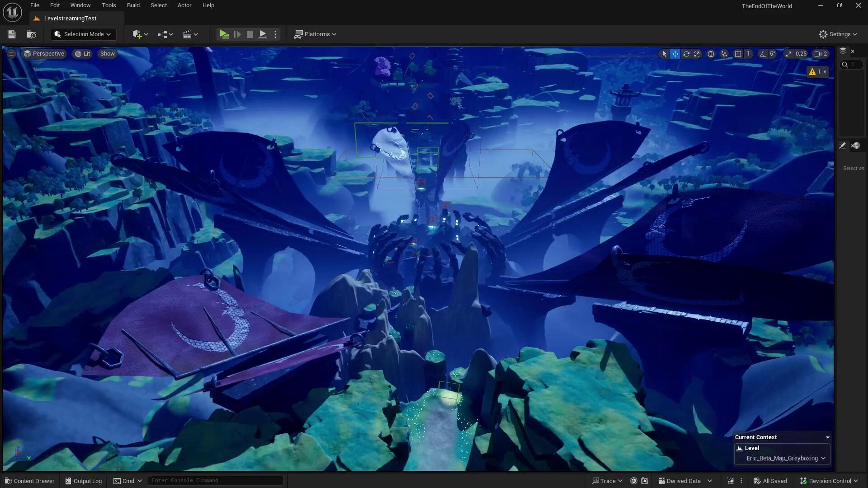
Task: Open the Trace dropdown
Action: coord(607,481)
